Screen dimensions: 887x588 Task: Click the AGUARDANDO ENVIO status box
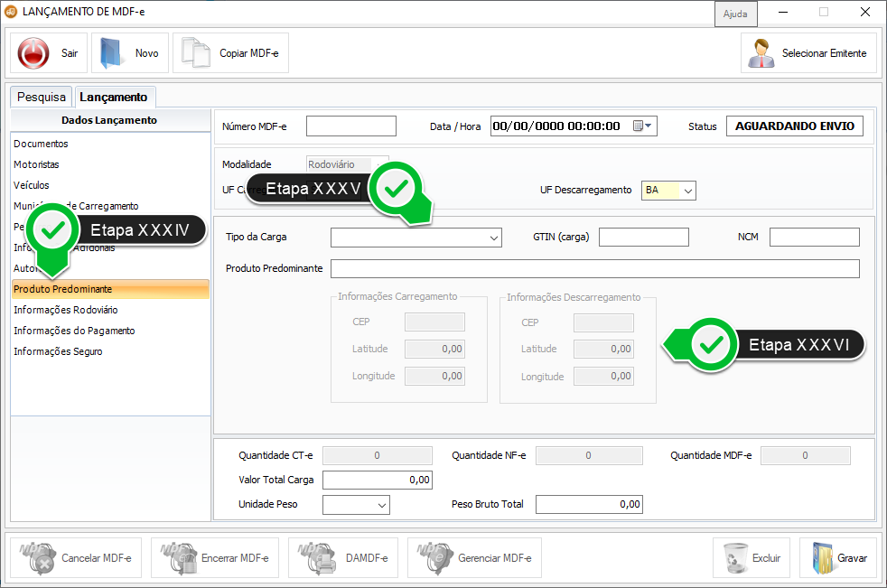point(795,126)
